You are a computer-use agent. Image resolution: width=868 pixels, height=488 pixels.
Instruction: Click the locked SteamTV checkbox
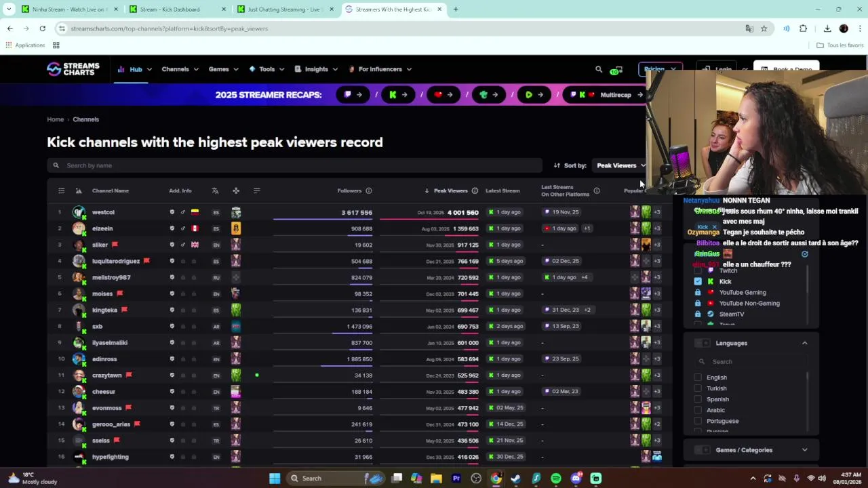698,314
